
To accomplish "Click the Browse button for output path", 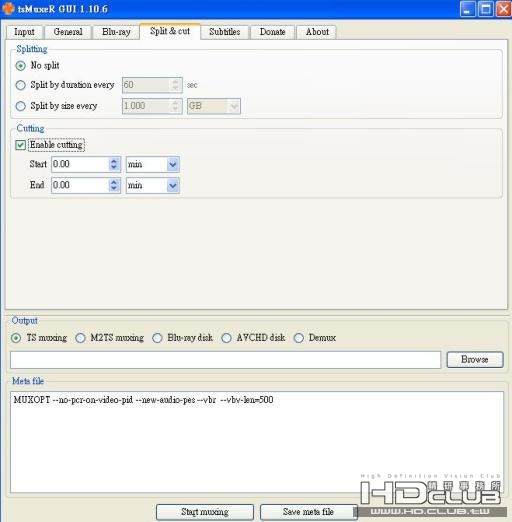I will pos(475,359).
